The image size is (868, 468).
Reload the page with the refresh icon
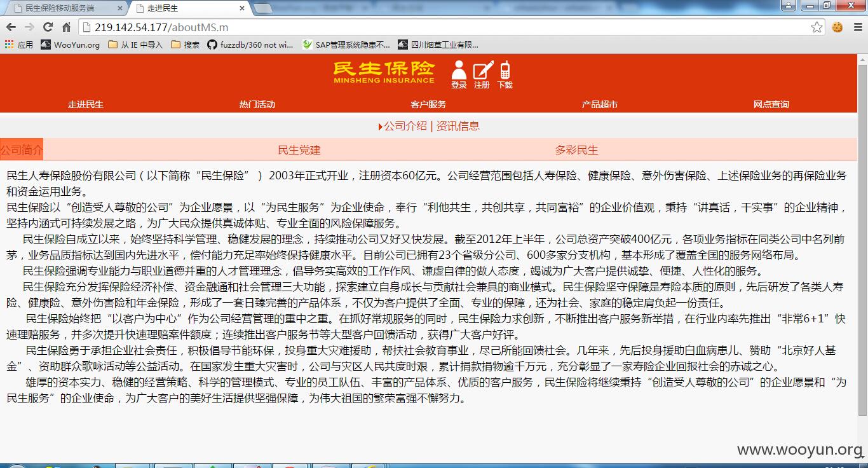[x=48, y=27]
